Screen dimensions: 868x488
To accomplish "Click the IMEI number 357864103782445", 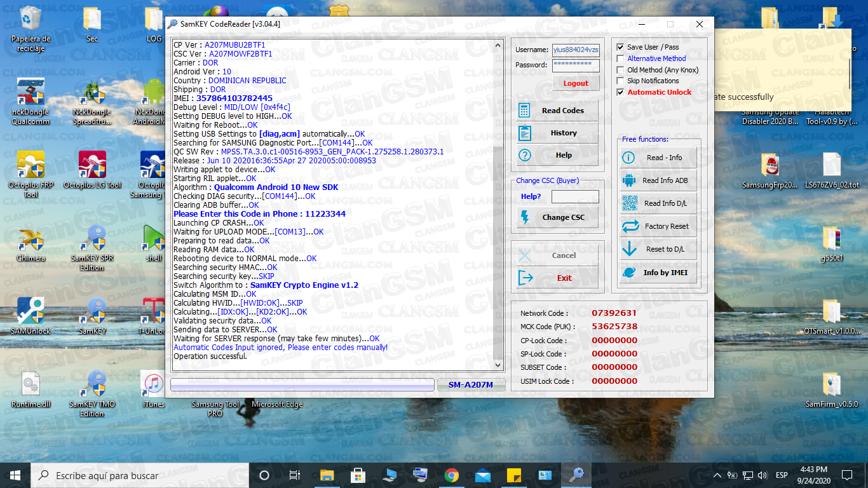I will 234,98.
